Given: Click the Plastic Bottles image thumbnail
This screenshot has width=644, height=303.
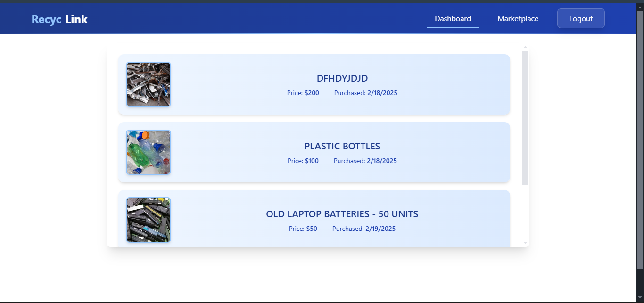Looking at the screenshot, I should pos(148,152).
